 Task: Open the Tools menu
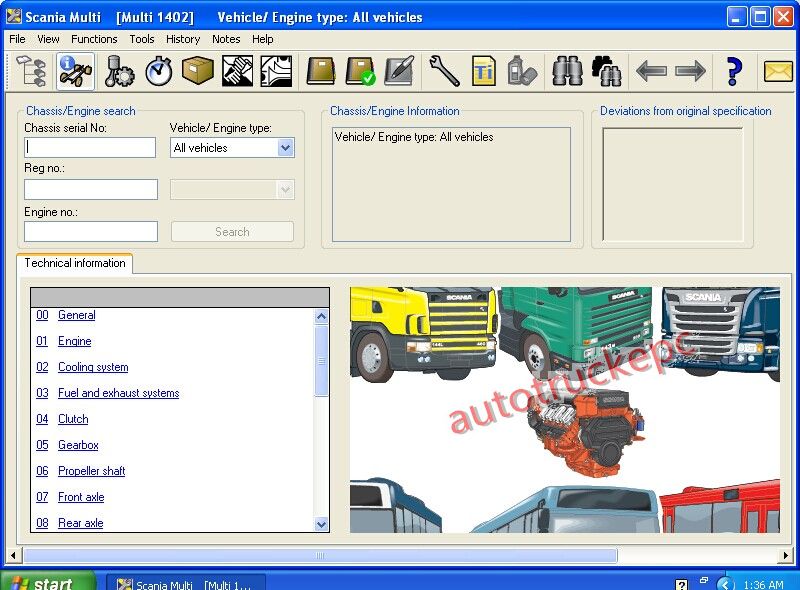[x=141, y=39]
